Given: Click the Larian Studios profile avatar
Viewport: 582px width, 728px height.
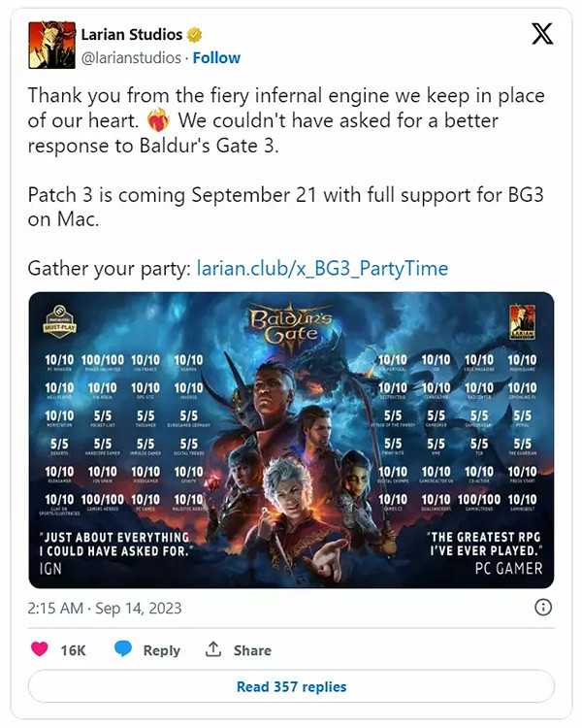Looking at the screenshot, I should (x=51, y=45).
